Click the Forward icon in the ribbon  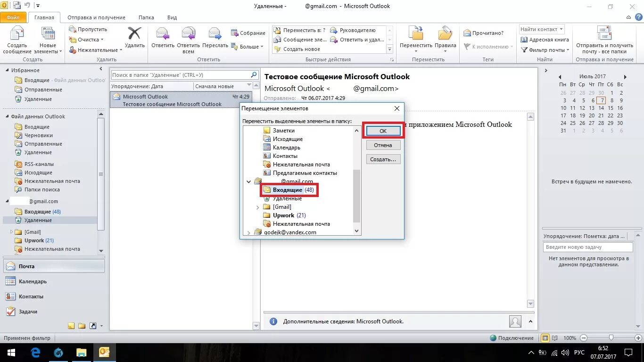215,34
